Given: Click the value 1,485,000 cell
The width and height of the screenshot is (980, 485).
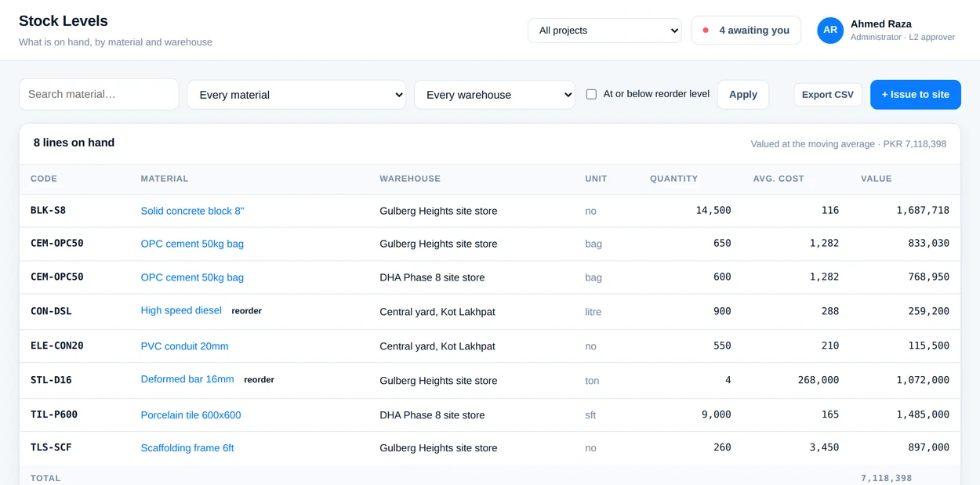Looking at the screenshot, I should (923, 414).
